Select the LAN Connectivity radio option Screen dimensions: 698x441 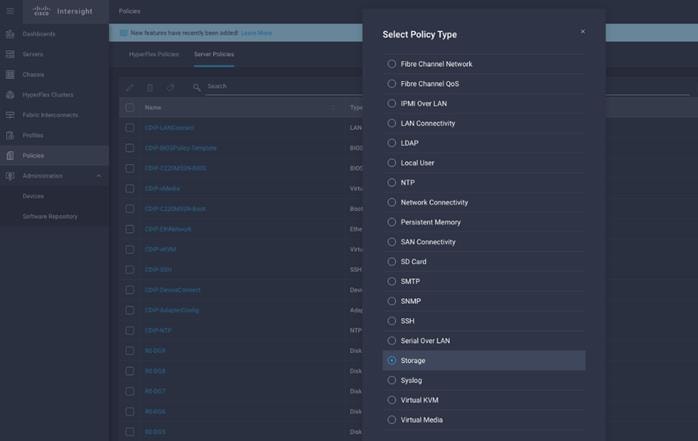pyautogui.click(x=391, y=123)
